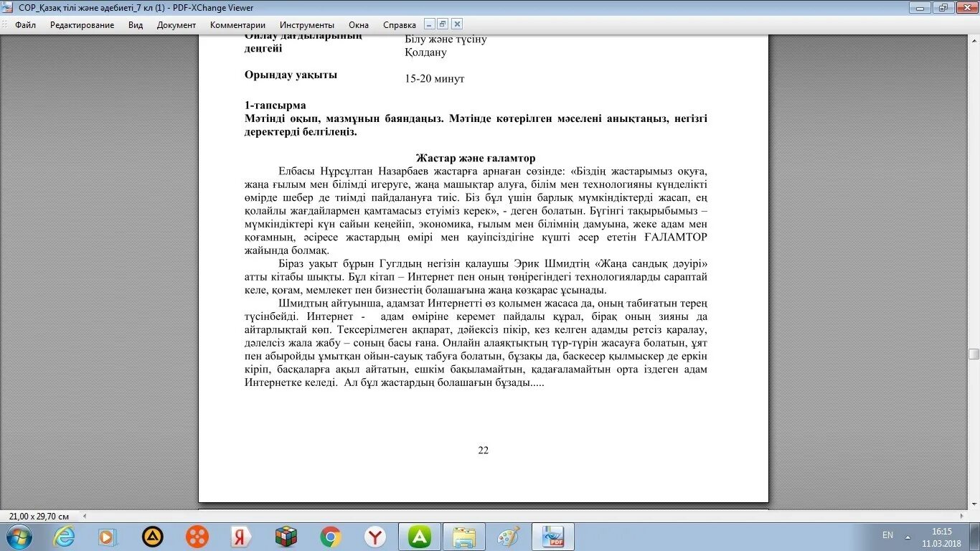Click the page size 21,00 x 29,70 см

39,517
